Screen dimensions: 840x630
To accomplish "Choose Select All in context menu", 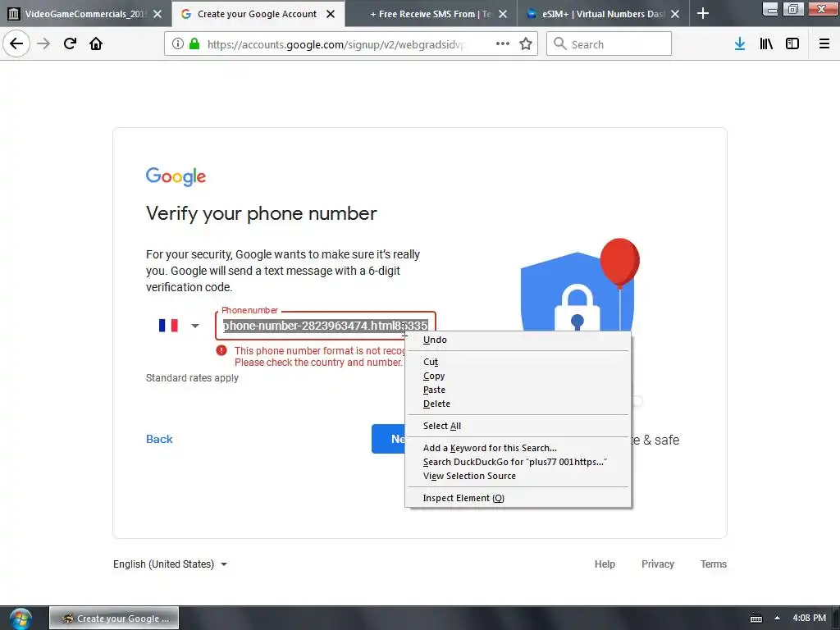I will pos(518,426).
